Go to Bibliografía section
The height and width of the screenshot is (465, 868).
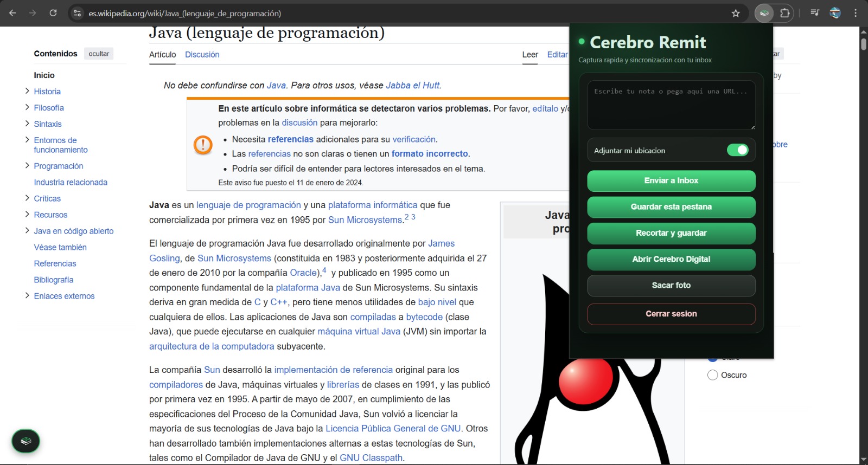click(x=54, y=280)
